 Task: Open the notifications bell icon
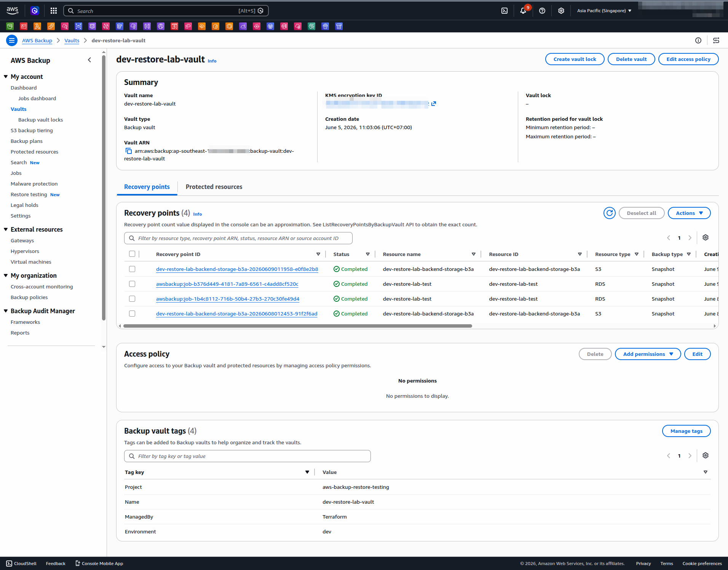tap(523, 11)
